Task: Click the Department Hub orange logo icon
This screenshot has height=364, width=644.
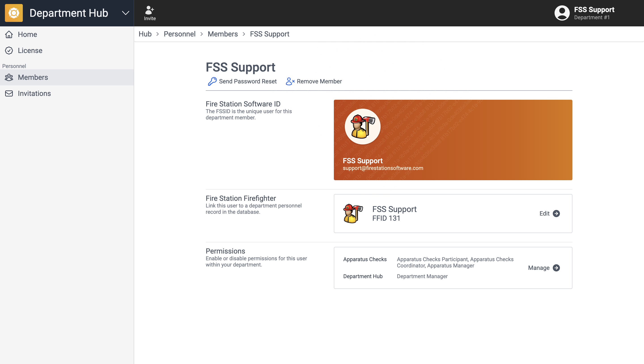Action: coord(14,13)
